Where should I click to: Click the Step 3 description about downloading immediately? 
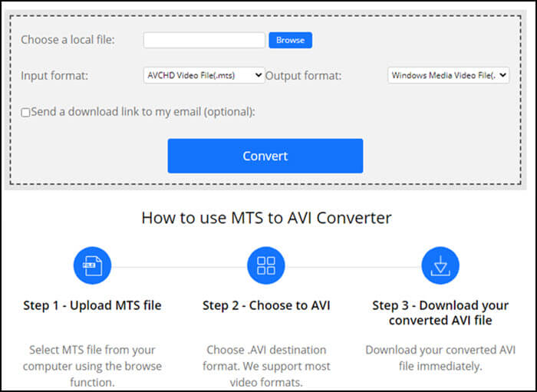[x=440, y=357]
